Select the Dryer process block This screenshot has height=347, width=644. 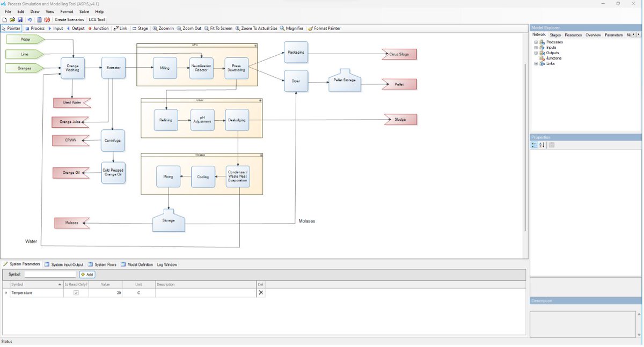tap(296, 81)
